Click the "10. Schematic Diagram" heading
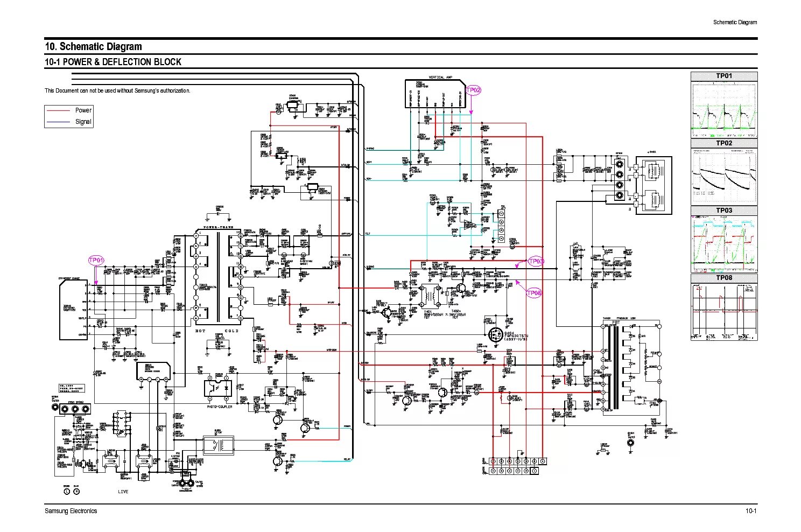The image size is (801, 532). point(94,46)
